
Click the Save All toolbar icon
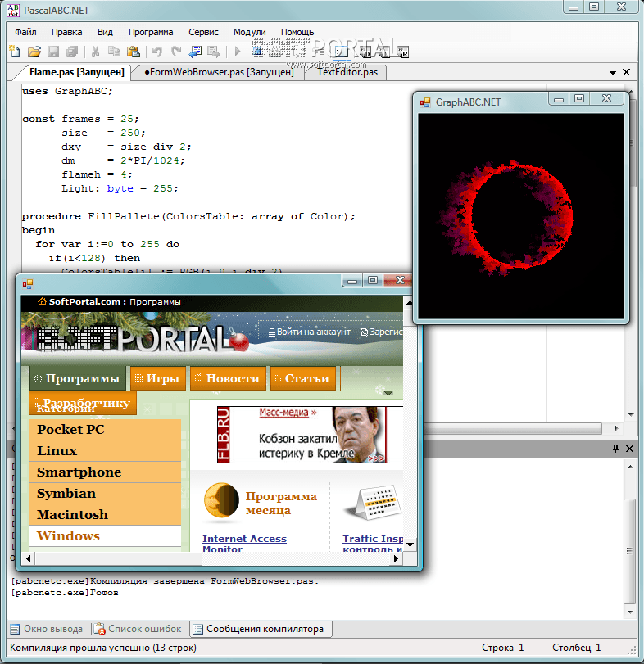point(72,52)
